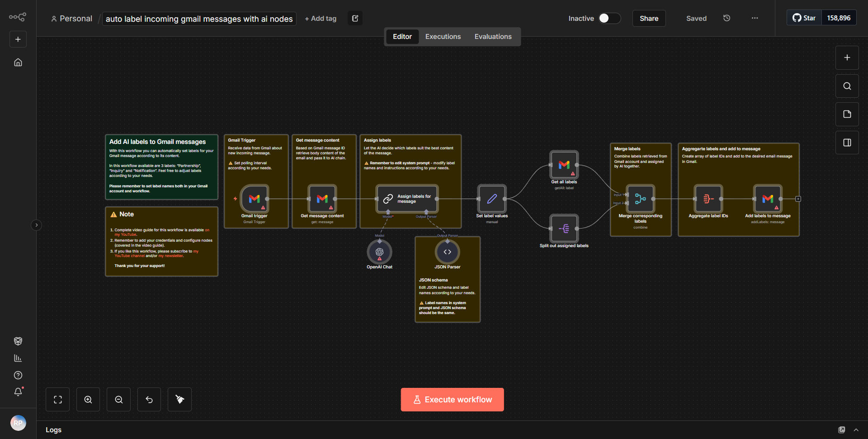Open help via the question mark icon
Viewport: 868px width, 439px height.
point(18,375)
